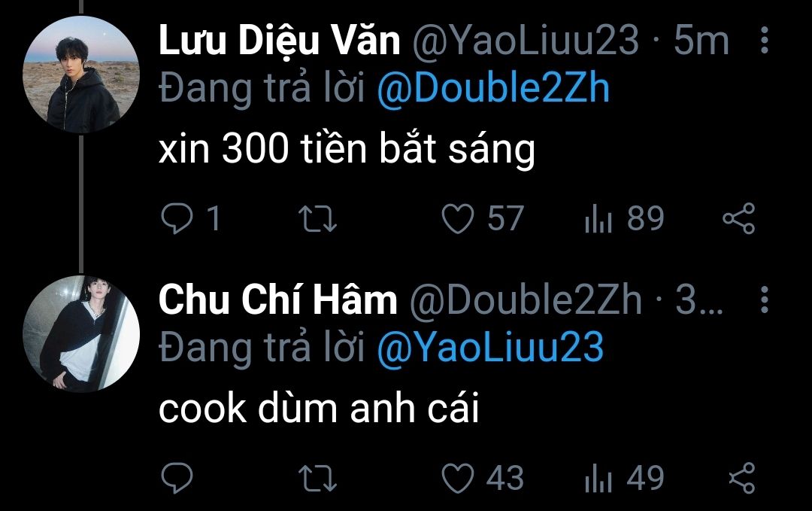Viewport: 812px width, 511px height.
Task: Like Lưu Diệu Văn's tweet with 57 likes
Action: [457, 218]
